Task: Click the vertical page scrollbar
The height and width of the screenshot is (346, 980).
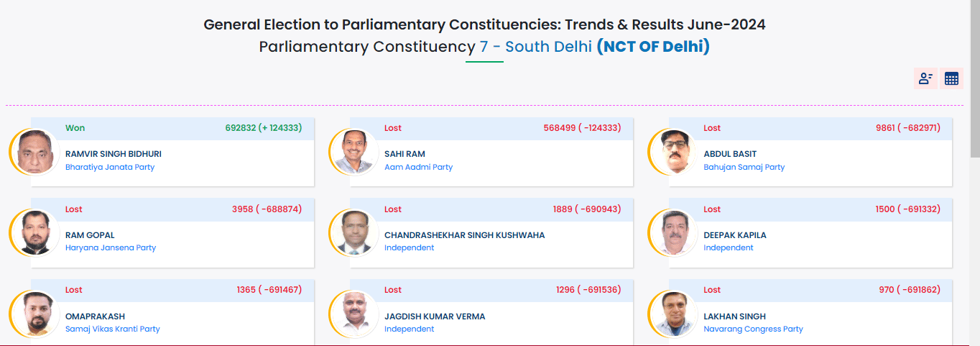Action: (974, 79)
